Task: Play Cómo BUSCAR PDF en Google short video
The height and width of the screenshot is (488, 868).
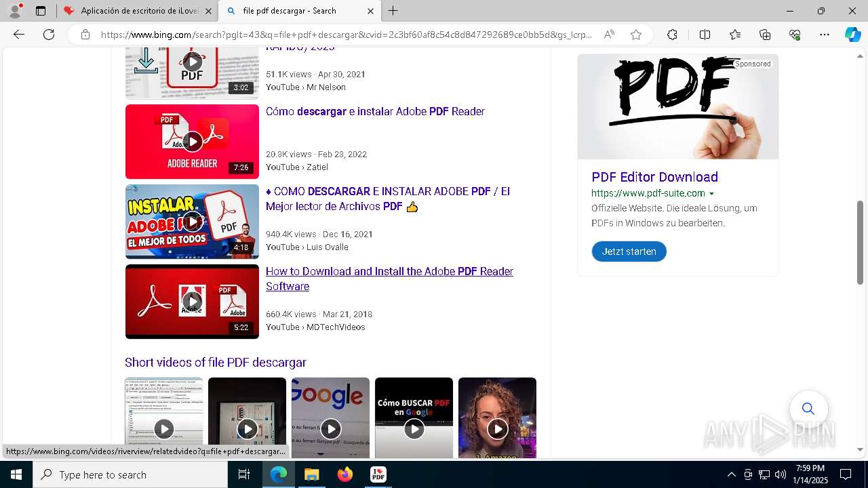Action: 414,418
